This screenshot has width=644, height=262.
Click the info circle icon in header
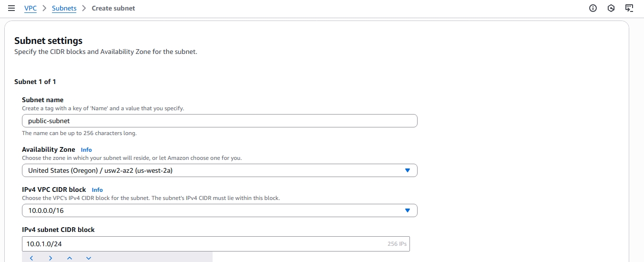point(593,8)
